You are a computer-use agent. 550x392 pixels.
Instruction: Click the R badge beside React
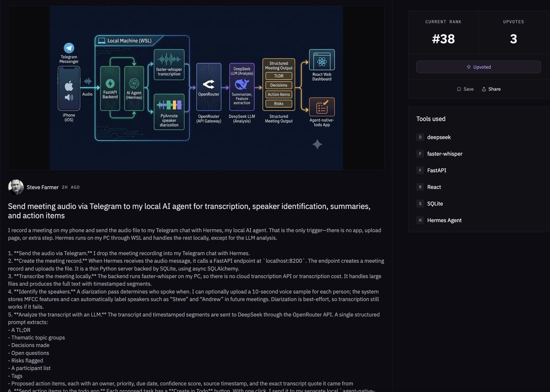pyautogui.click(x=420, y=187)
